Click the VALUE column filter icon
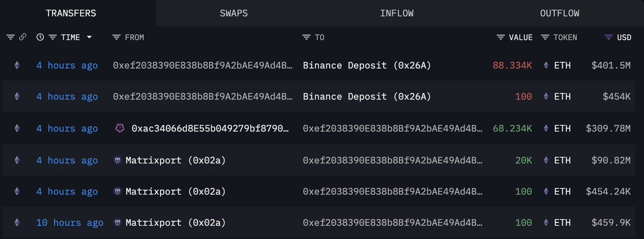 tap(500, 38)
